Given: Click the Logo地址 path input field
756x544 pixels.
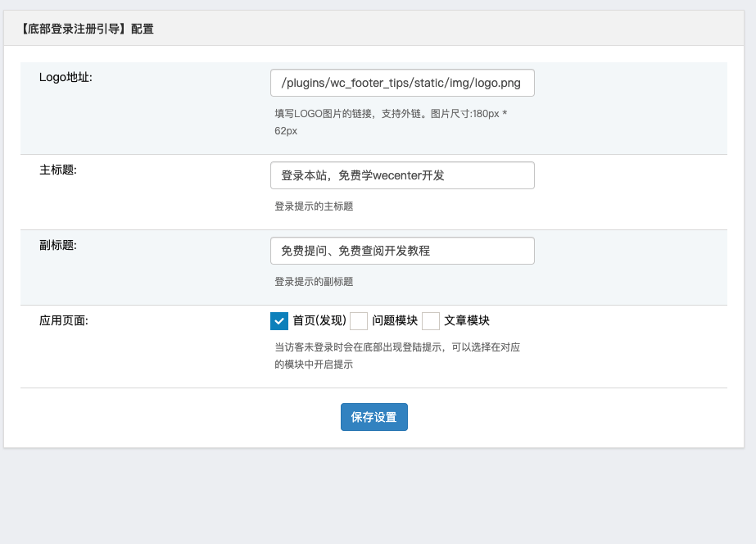Looking at the screenshot, I should [x=401, y=83].
